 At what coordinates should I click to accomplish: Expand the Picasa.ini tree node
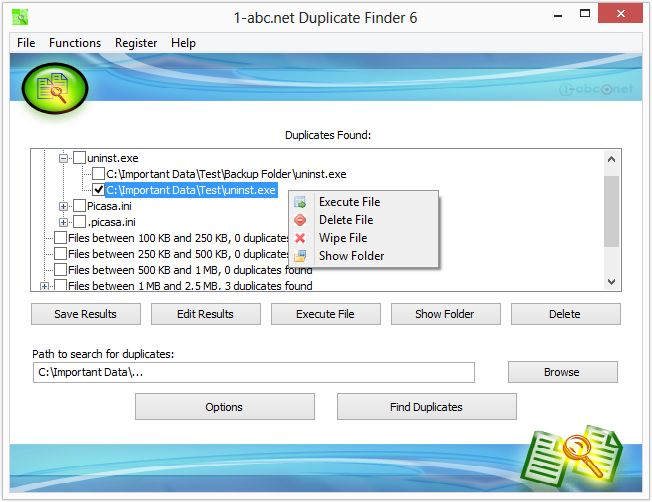click(63, 206)
